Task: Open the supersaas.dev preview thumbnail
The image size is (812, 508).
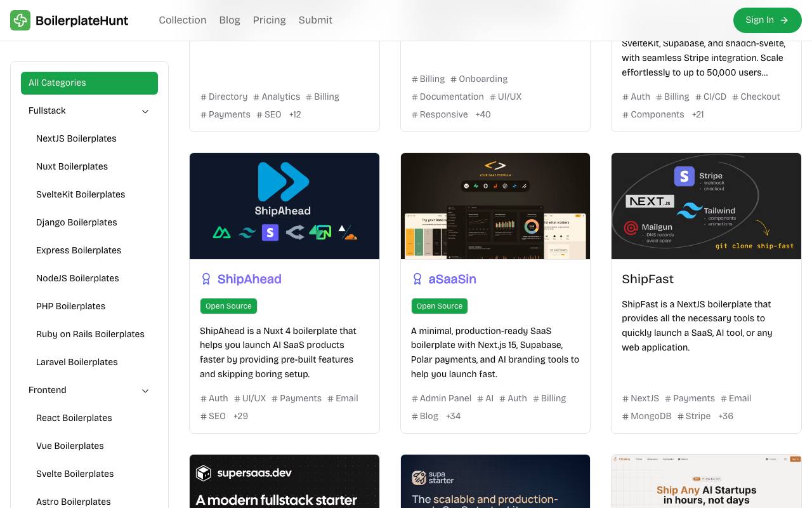Action: click(284, 481)
